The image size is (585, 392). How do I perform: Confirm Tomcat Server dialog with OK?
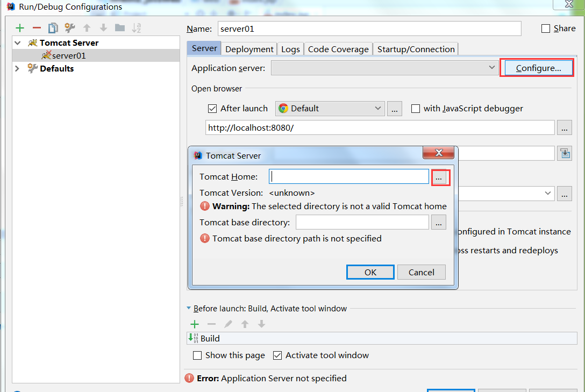[370, 272]
